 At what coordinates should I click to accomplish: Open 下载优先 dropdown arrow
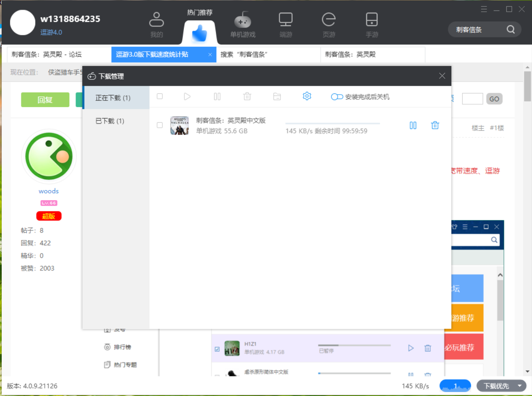(520, 386)
